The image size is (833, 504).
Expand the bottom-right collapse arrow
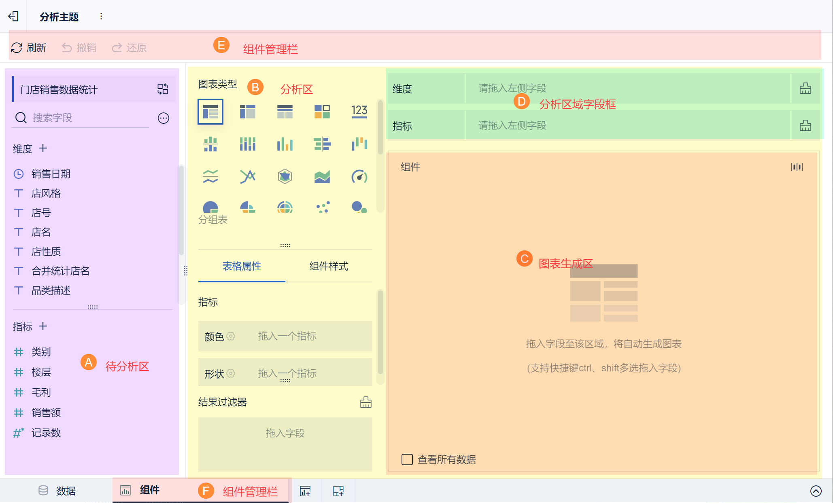(816, 491)
